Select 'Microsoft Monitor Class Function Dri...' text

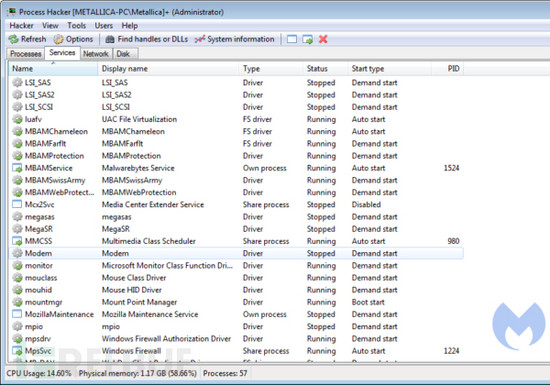coord(167,265)
